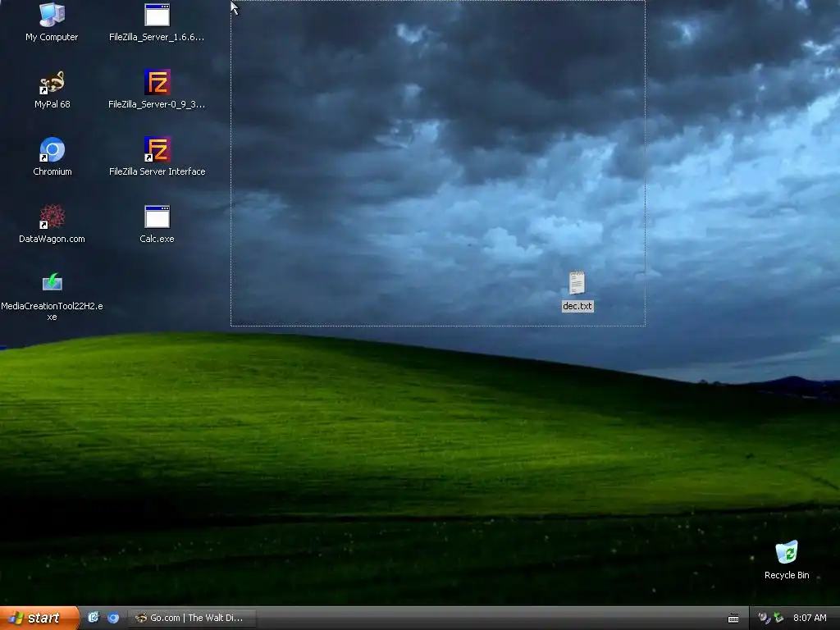The image size is (840, 630).
Task: Open the on-screen keyboard tray icon
Action: point(733,619)
